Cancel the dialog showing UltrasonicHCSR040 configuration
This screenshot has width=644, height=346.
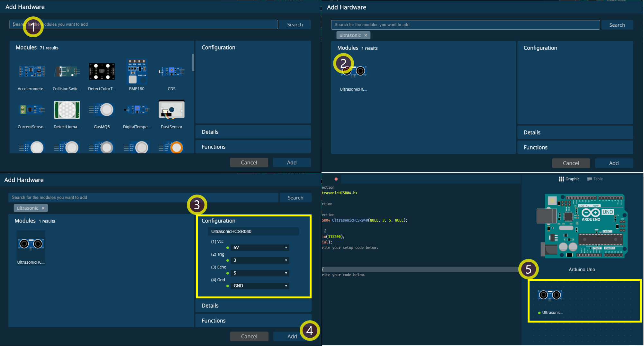[x=249, y=336]
